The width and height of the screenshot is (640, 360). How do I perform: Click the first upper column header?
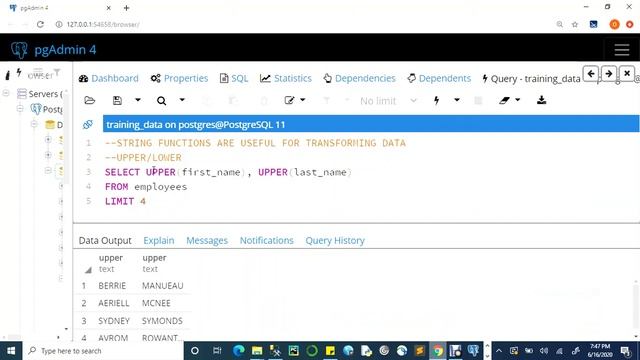[111, 263]
